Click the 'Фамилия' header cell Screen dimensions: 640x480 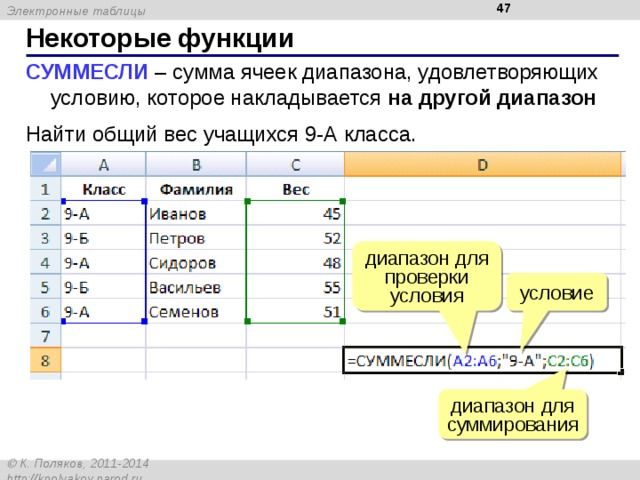tap(196, 189)
